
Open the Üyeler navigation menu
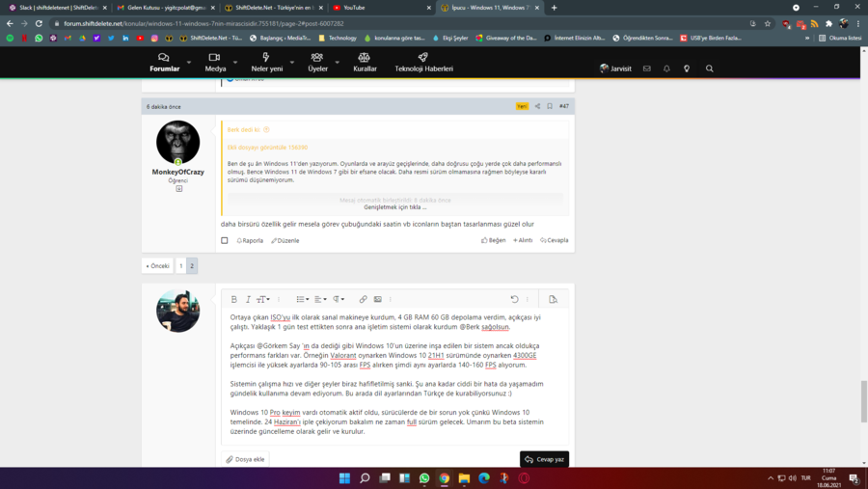click(x=317, y=63)
